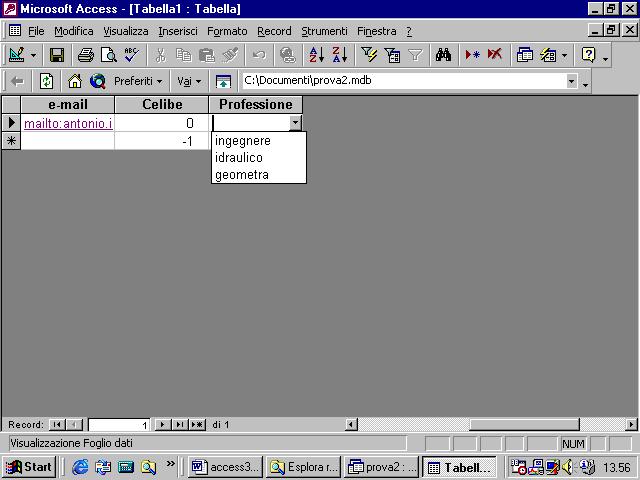This screenshot has width=640, height=480.
Task: Choose idraulico from the list
Action: [x=259, y=158]
